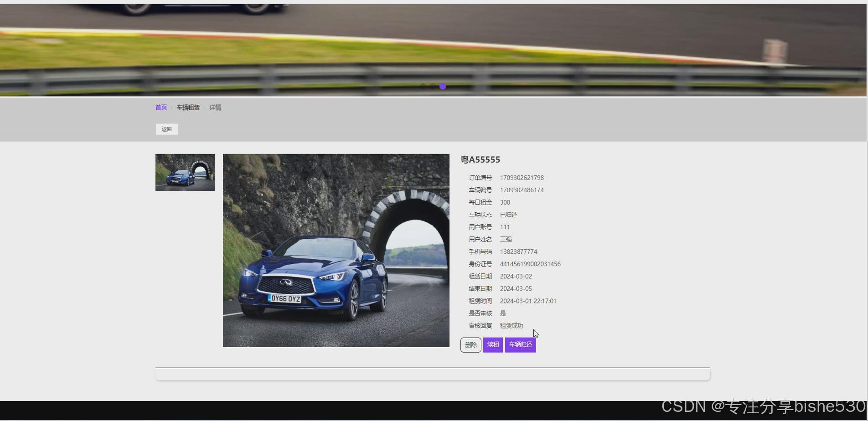Select the active purple carousel indicator dot
Image resolution: width=868 pixels, height=421 pixels.
pos(442,86)
